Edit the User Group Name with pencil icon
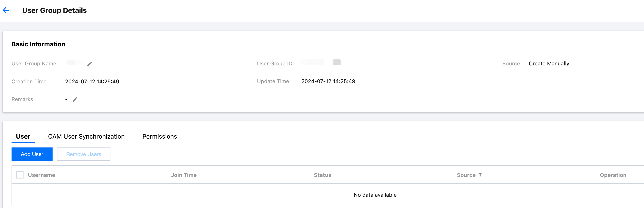The image size is (644, 208). (x=90, y=64)
